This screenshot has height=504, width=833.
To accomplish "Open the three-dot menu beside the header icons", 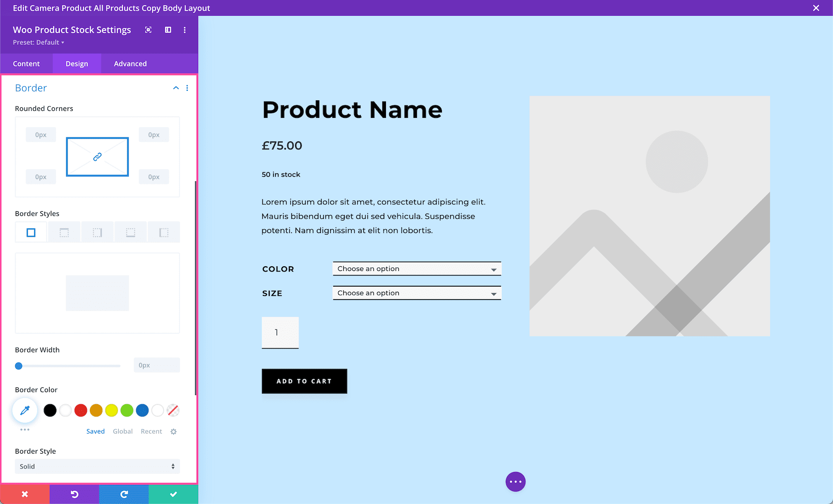I will (185, 30).
